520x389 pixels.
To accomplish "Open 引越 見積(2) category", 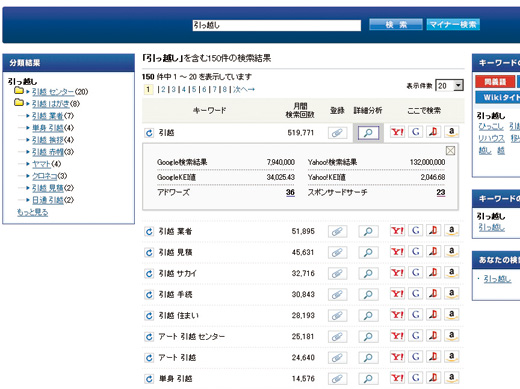I will [x=48, y=188].
